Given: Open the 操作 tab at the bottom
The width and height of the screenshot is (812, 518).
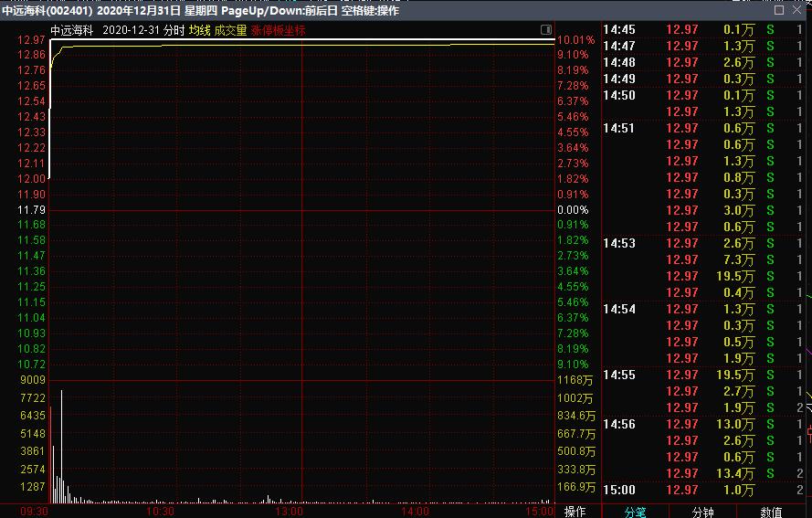Looking at the screenshot, I should (x=575, y=512).
